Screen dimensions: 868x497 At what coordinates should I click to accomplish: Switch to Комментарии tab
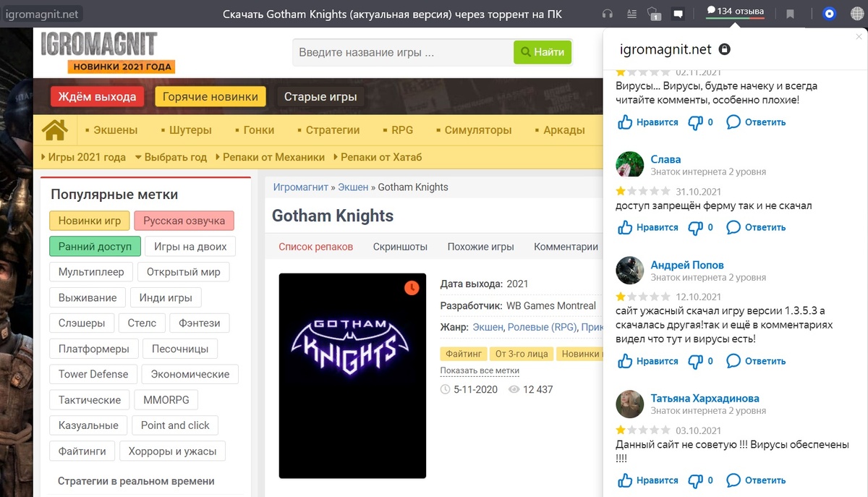(566, 247)
